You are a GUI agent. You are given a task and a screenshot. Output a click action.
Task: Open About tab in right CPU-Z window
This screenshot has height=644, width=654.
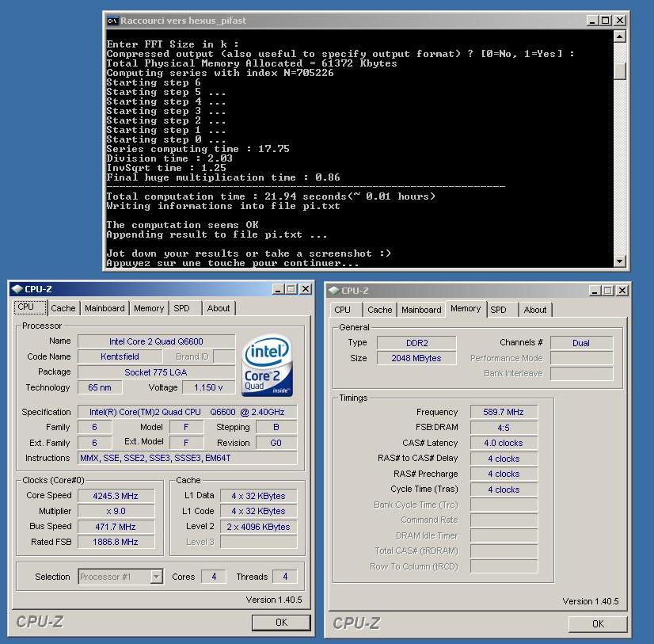(535, 310)
